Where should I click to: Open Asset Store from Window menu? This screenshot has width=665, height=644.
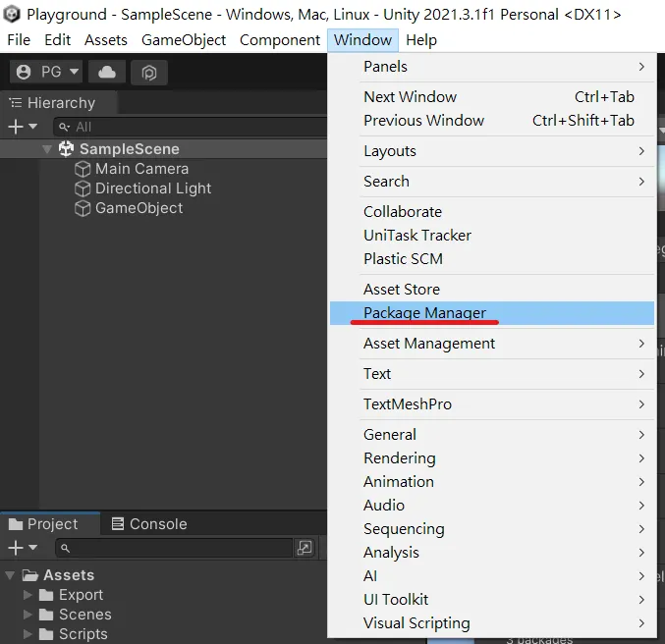492,290
